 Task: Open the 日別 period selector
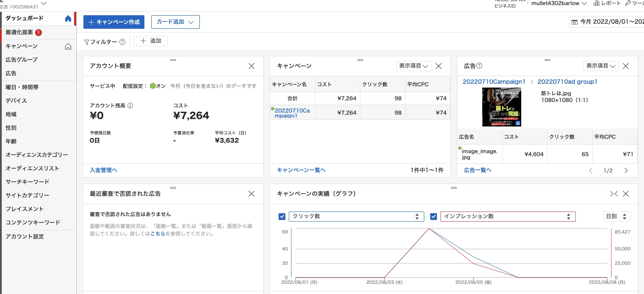[x=616, y=217]
